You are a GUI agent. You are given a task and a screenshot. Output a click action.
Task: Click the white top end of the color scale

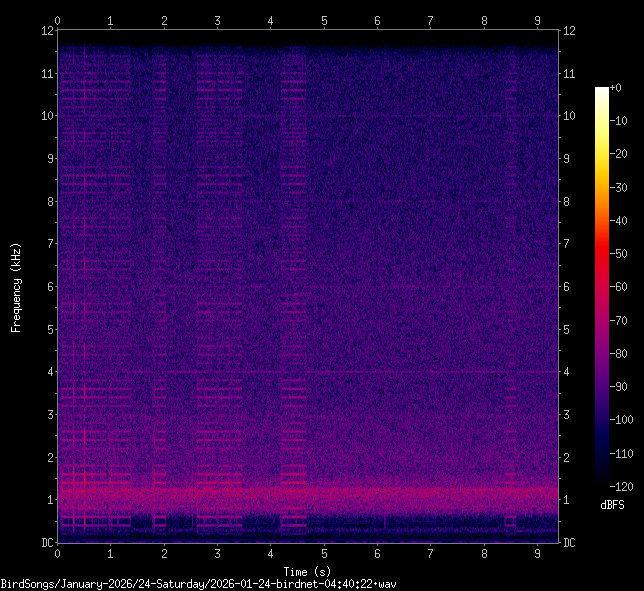(x=601, y=90)
